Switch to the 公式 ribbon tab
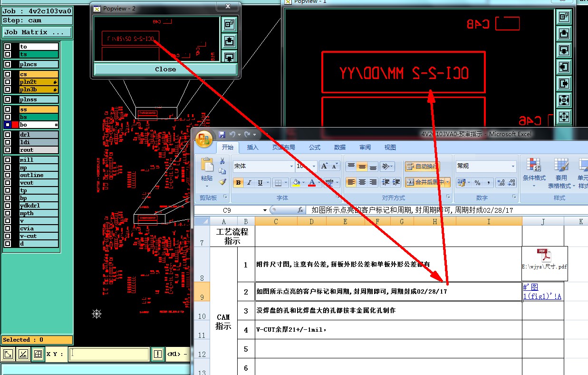Image resolution: width=588 pixels, height=375 pixels. [x=315, y=148]
